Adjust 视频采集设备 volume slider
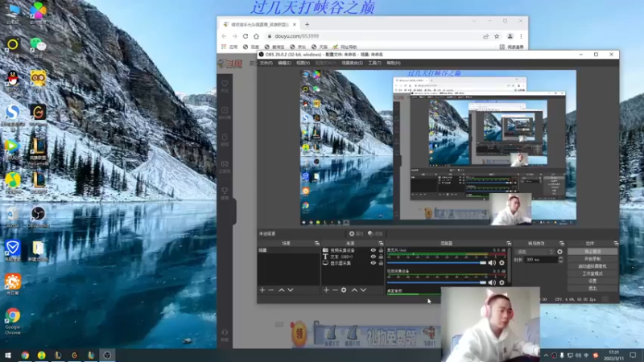The height and width of the screenshot is (362, 644). [436, 282]
